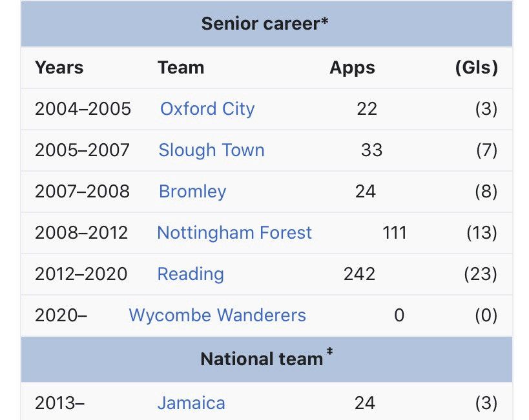Open the Wycombe Wanderers link
Viewport: 529px width, 420px height.
[218, 315]
